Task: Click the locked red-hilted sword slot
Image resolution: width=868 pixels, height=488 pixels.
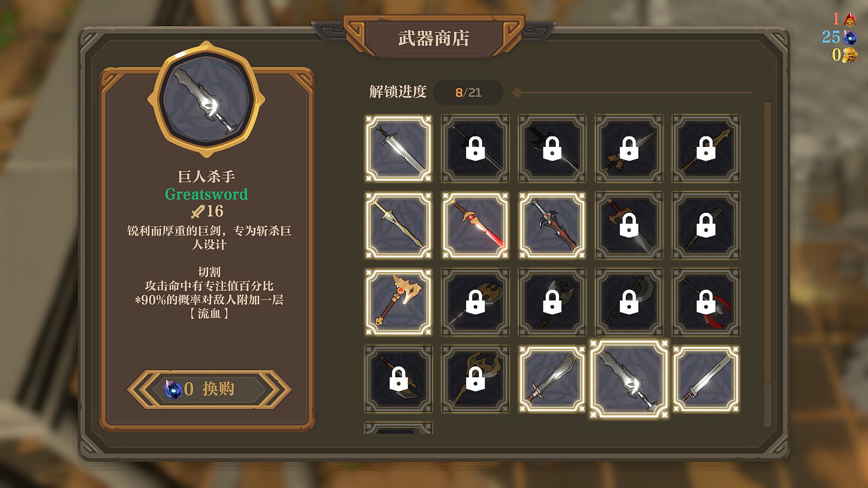Action: [629, 225]
